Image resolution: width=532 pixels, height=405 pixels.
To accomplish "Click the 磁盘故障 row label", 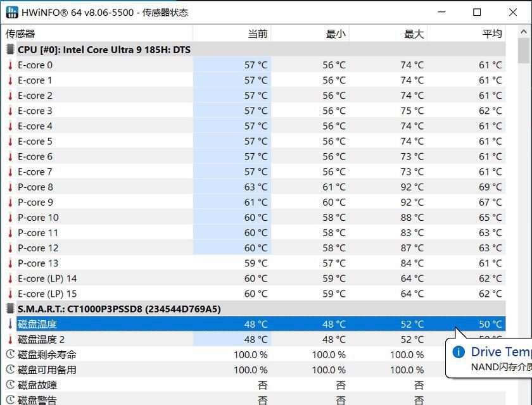I will click(37, 385).
